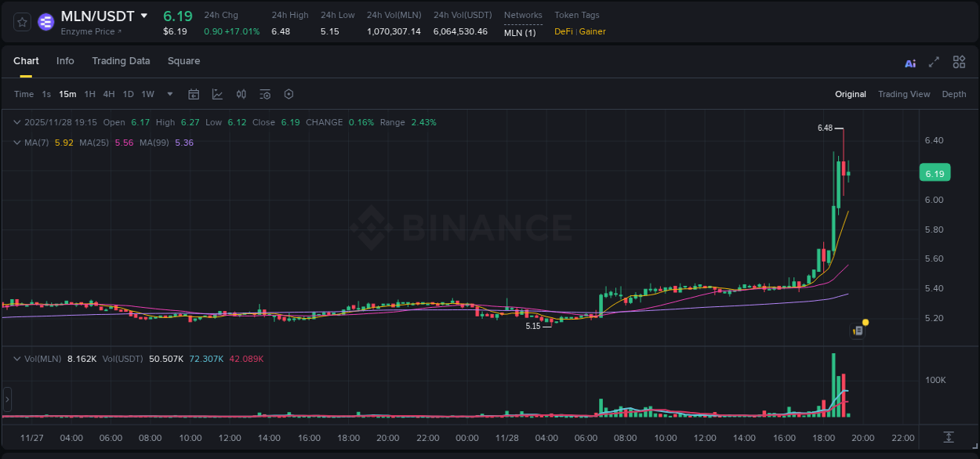Open the AI analysis tool
The height and width of the screenshot is (459, 980).
pos(909,62)
